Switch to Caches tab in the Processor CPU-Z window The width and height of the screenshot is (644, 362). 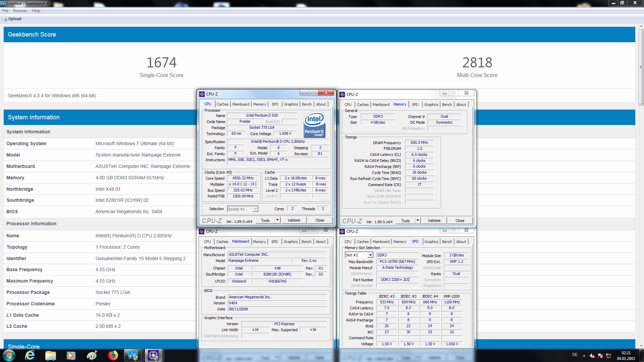(222, 104)
